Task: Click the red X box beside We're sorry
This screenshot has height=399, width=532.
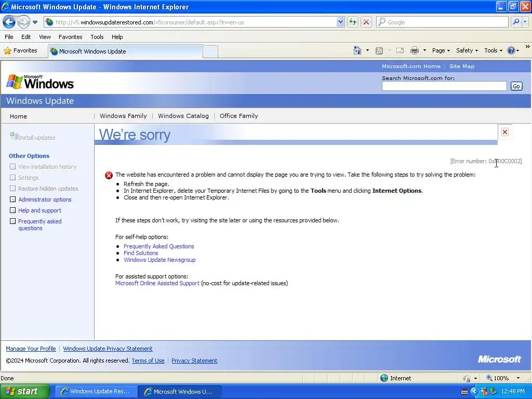Action: pos(505,132)
